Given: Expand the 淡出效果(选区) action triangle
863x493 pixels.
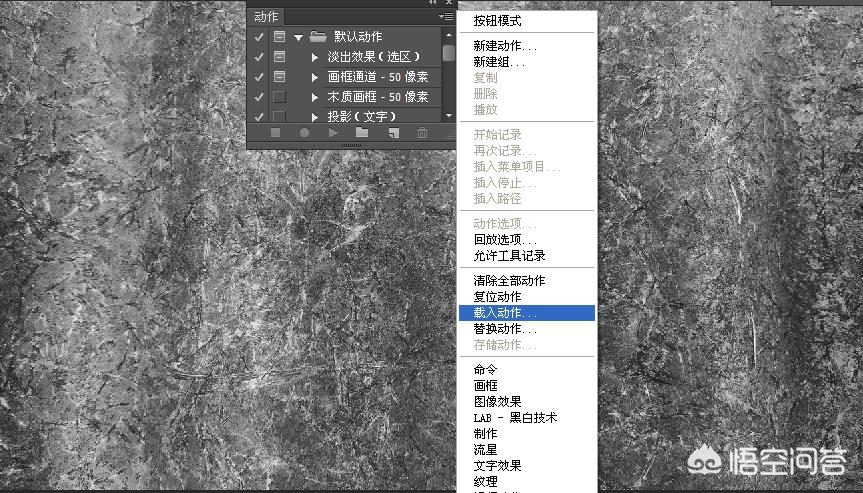Looking at the screenshot, I should coord(315,57).
